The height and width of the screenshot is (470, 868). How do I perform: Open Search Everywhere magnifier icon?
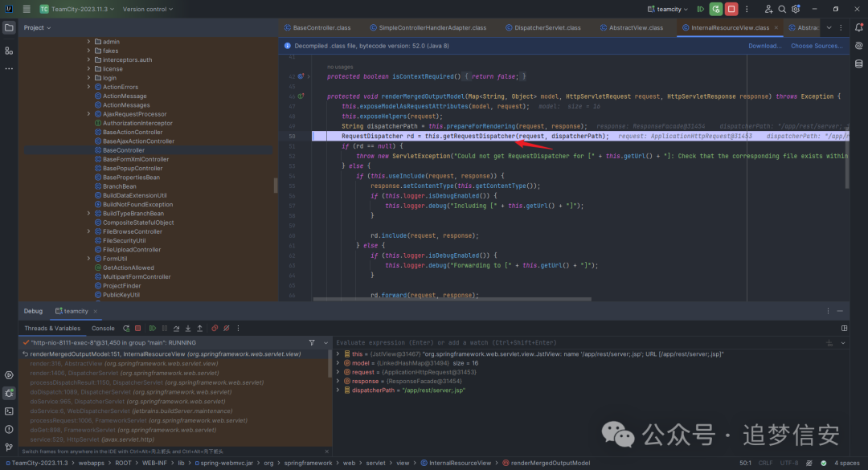782,9
